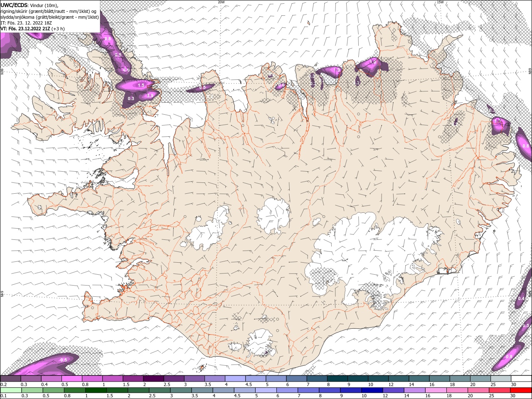532x399 pixels.
Task: Pick the purple swatch starting at 1.5 in top legend row
Action: 133,379
